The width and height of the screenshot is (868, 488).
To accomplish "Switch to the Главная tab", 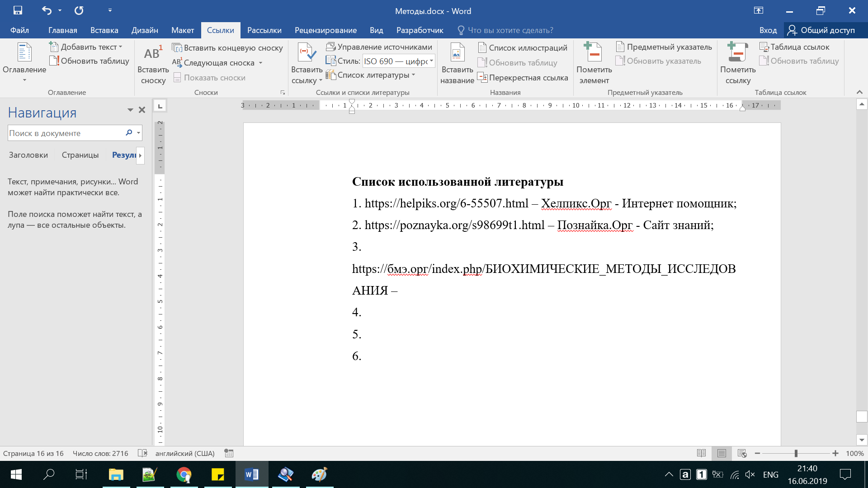I will (62, 30).
